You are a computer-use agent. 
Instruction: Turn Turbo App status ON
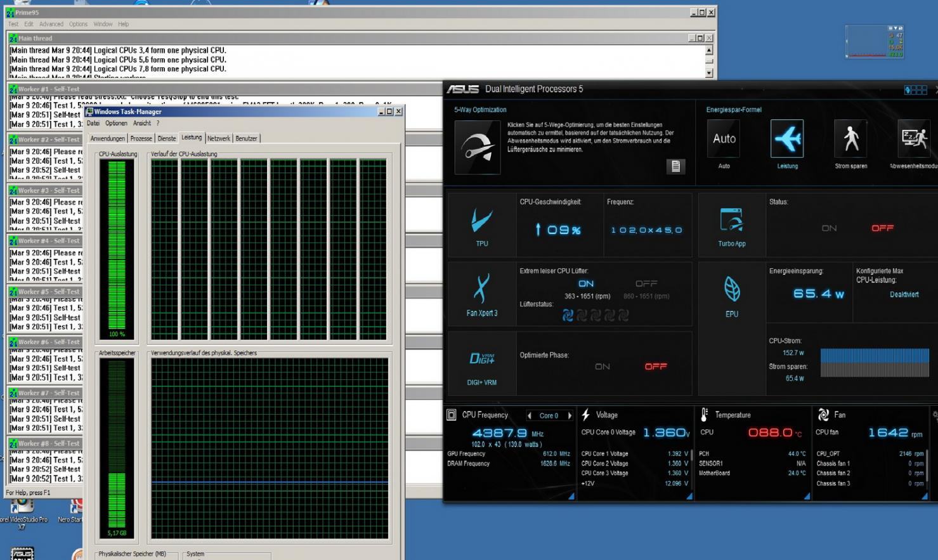829,228
